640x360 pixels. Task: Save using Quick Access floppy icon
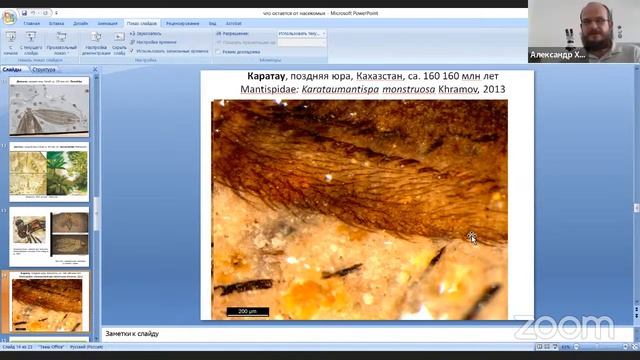24,13
